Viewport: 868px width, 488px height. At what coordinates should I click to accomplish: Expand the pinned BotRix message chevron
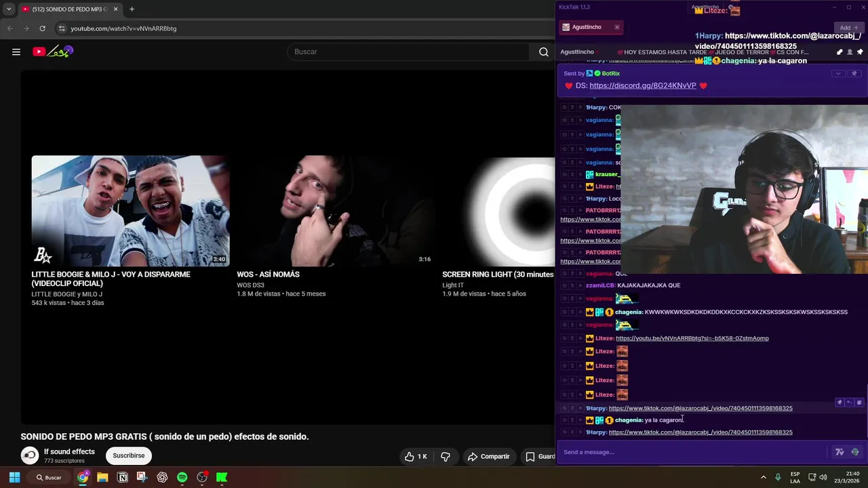(837, 73)
